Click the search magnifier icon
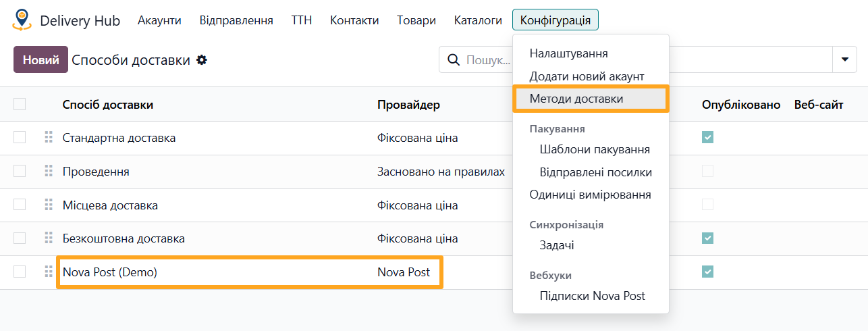The image size is (868, 331). click(x=454, y=60)
